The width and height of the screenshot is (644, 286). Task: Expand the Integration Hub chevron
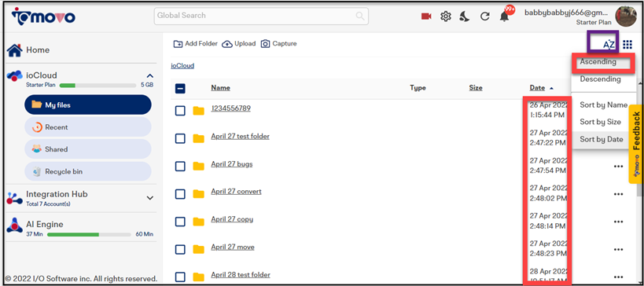click(x=150, y=198)
